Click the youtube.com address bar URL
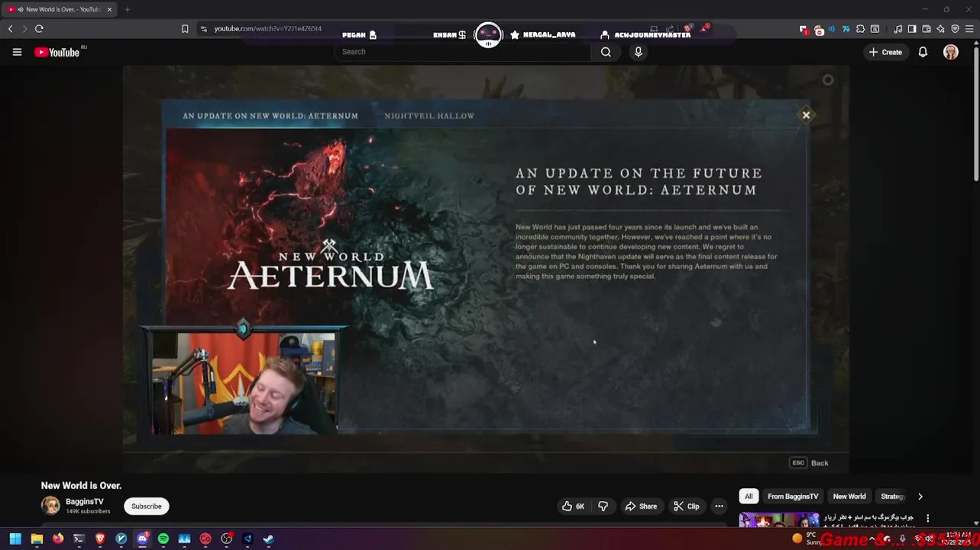The height and width of the screenshot is (550, 980). click(x=267, y=29)
